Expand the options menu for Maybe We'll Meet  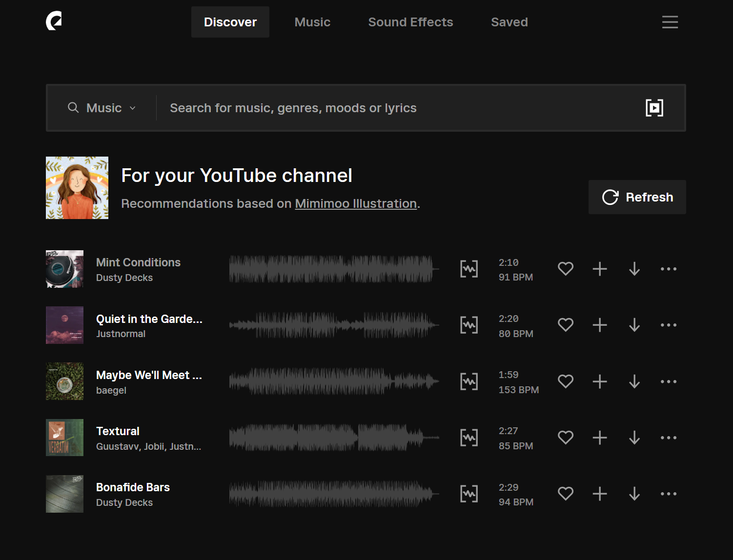point(668,381)
